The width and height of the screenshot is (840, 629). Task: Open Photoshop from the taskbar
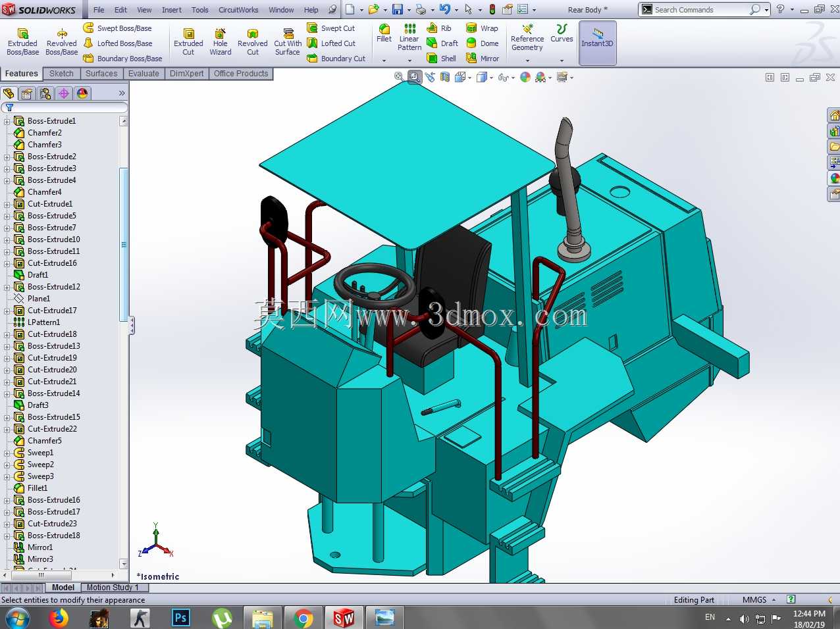point(180,618)
